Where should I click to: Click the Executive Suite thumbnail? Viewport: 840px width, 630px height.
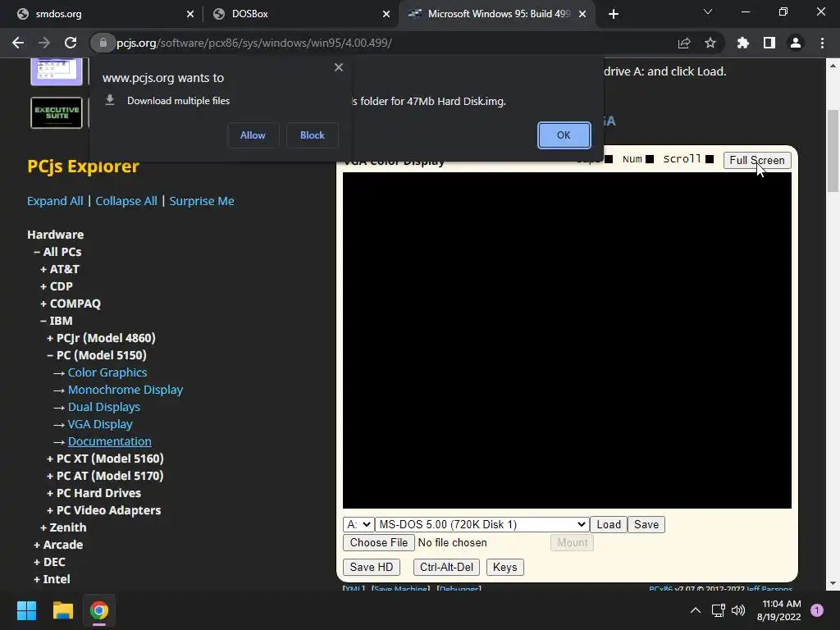click(57, 112)
